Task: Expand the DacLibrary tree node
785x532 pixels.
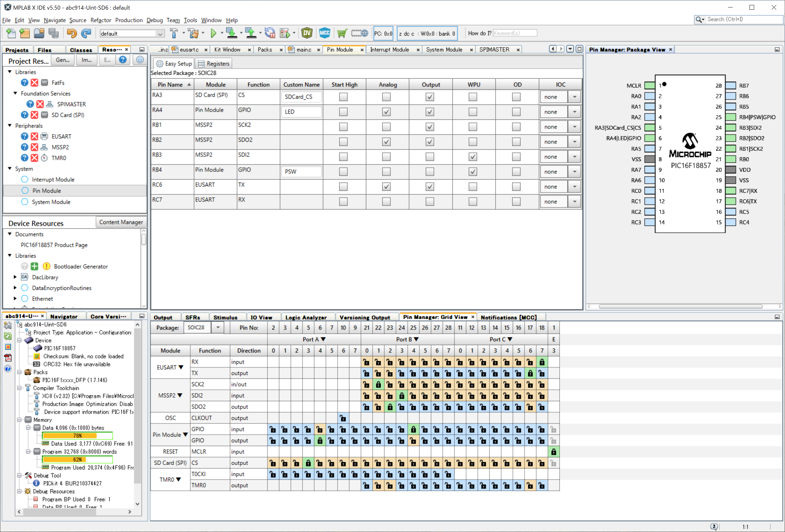Action: [x=15, y=277]
